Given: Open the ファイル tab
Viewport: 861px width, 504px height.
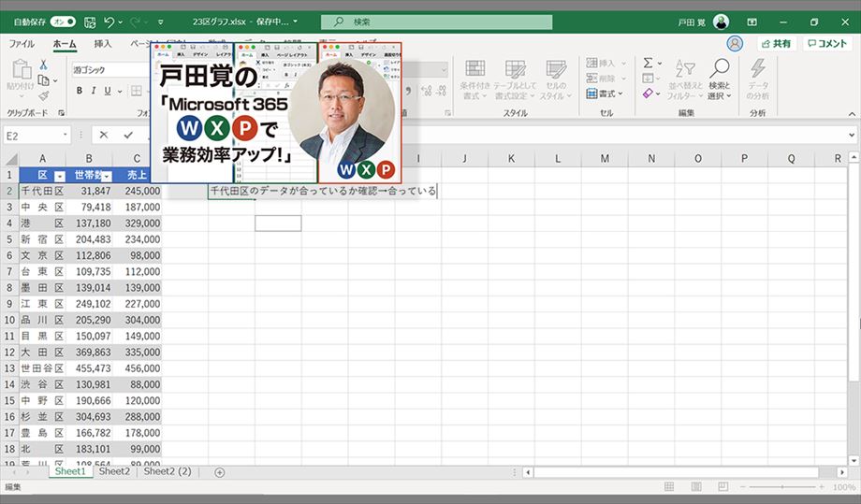Looking at the screenshot, I should click(22, 44).
